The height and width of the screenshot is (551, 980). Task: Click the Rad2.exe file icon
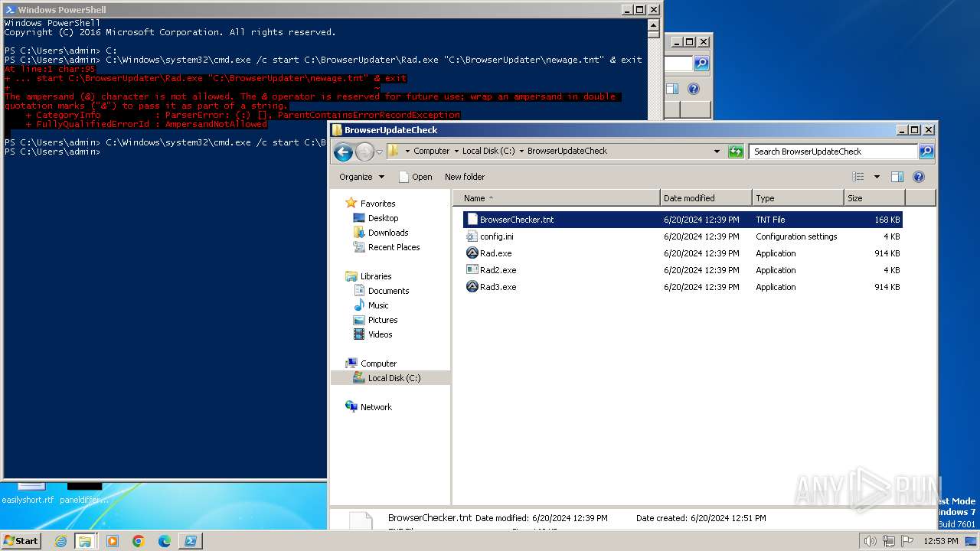472,270
